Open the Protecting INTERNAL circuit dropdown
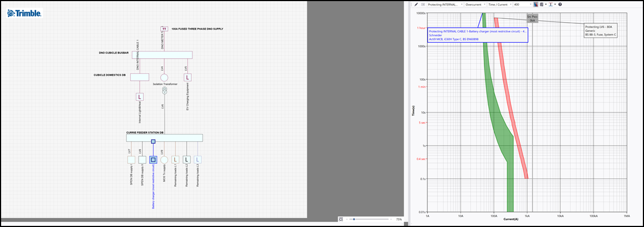 (445, 4)
